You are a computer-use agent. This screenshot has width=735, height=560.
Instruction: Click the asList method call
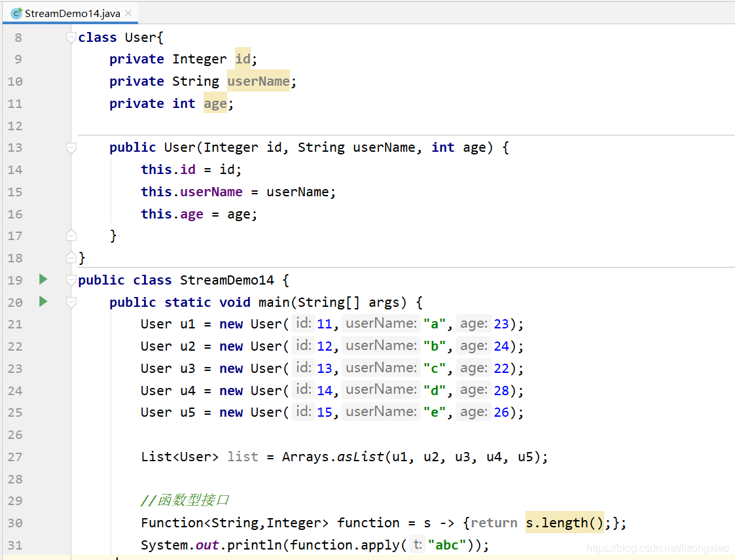360,457
